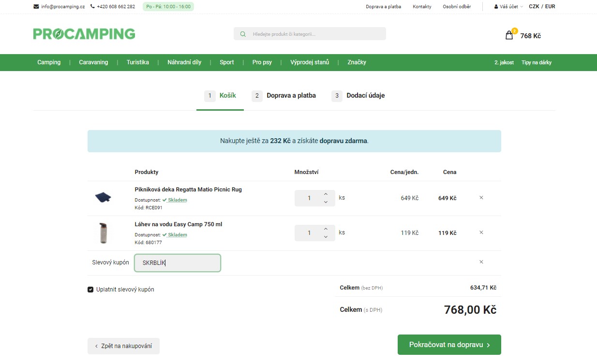Focus the product search field
This screenshot has height=364, width=597.
click(x=310, y=34)
